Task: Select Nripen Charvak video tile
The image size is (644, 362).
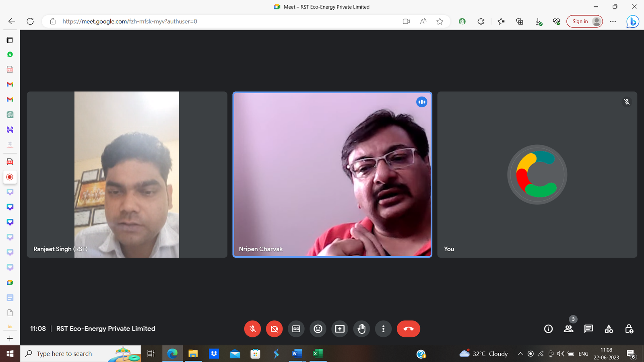Action: click(x=332, y=175)
